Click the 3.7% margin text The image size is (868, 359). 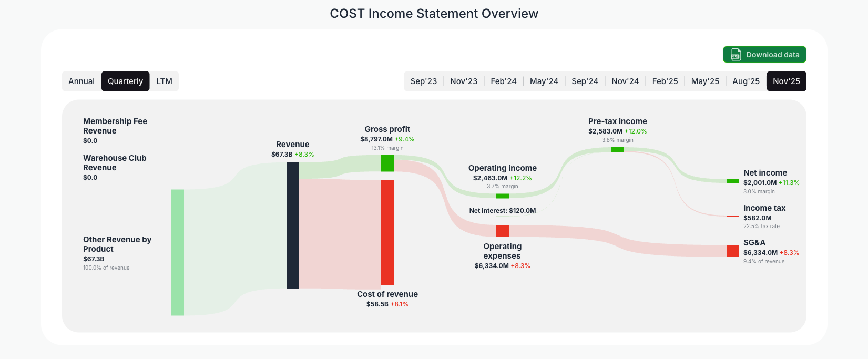click(x=503, y=187)
